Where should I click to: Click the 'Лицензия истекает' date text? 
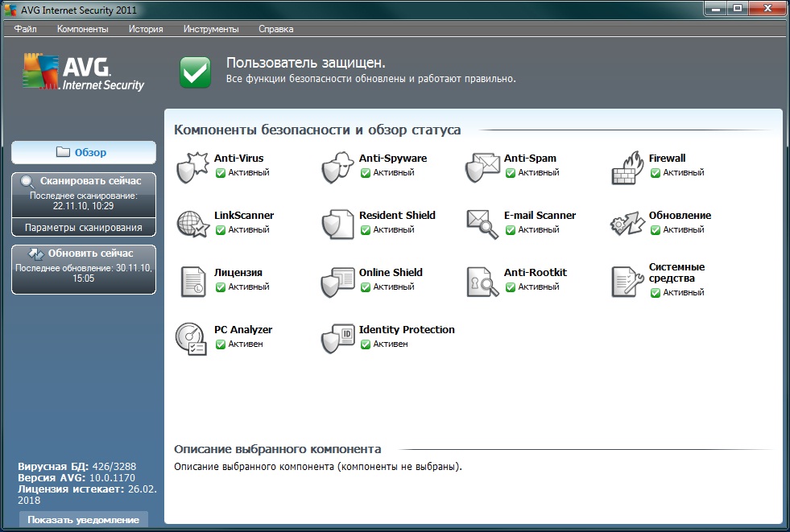[x=87, y=494]
